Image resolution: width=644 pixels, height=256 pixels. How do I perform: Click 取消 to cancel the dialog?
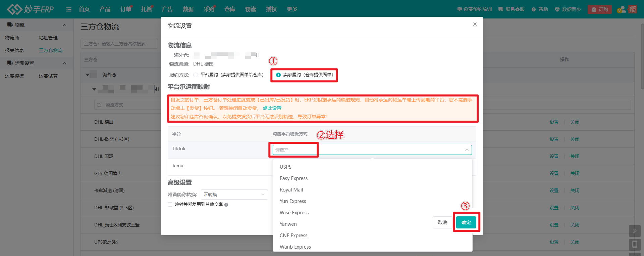pos(443,222)
